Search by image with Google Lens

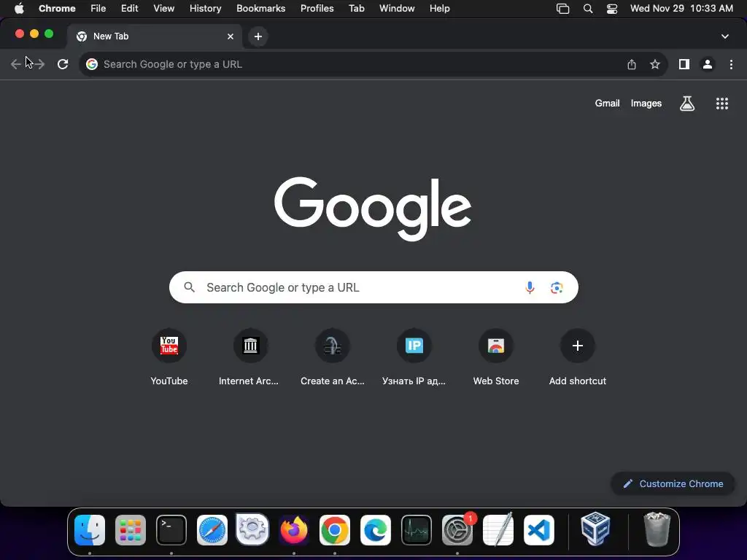coord(557,287)
